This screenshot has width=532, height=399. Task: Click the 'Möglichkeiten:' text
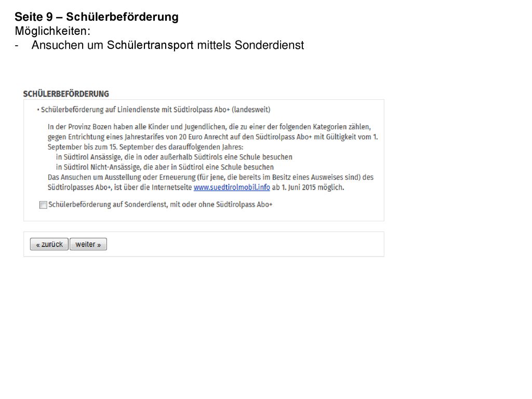pyautogui.click(x=52, y=31)
